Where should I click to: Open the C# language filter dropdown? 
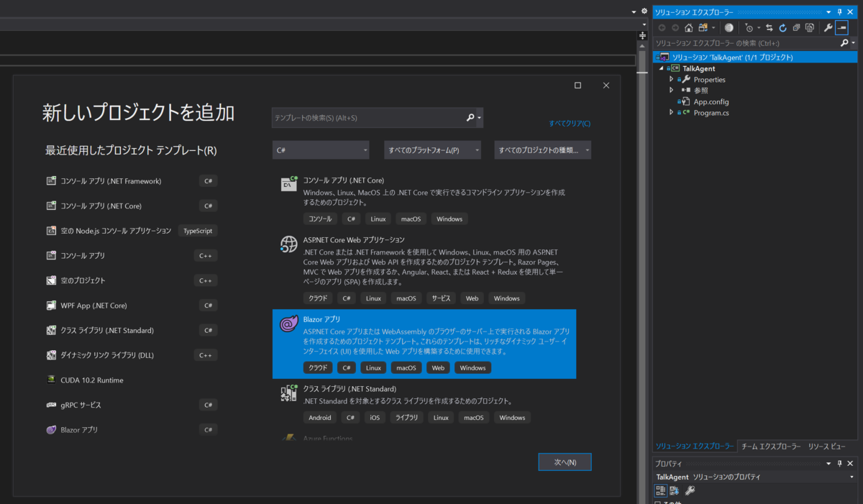[321, 150]
